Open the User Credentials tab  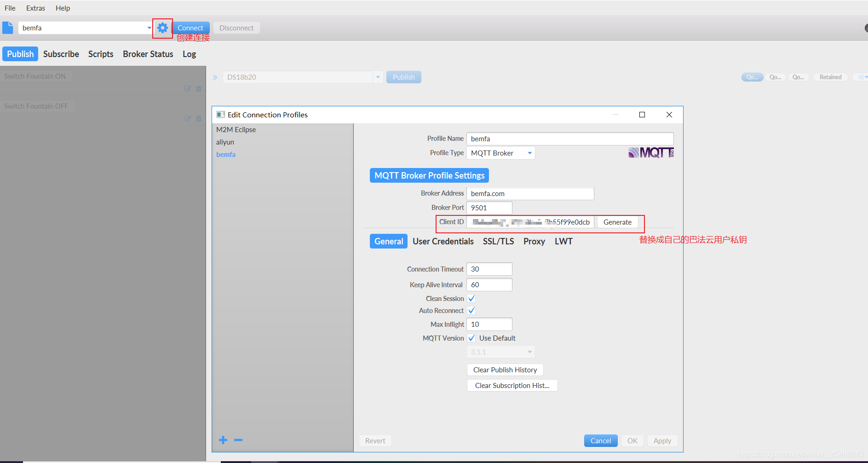pyautogui.click(x=443, y=241)
